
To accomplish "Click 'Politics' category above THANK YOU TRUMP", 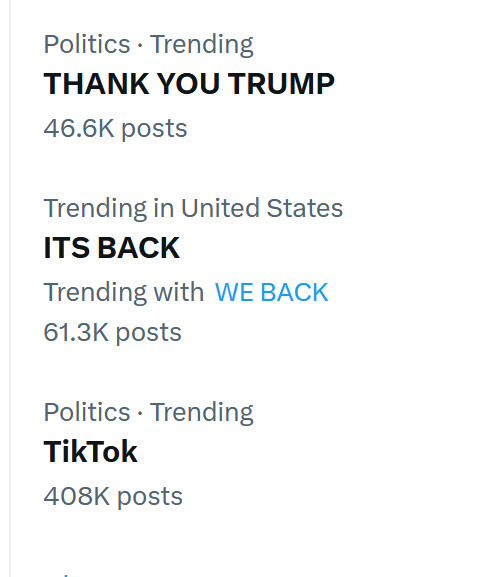I will coord(87,44).
